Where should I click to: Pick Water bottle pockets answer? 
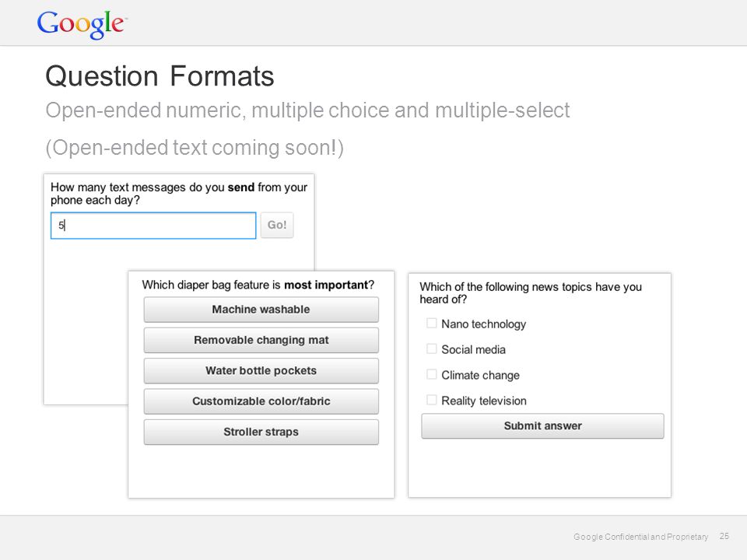pos(261,370)
